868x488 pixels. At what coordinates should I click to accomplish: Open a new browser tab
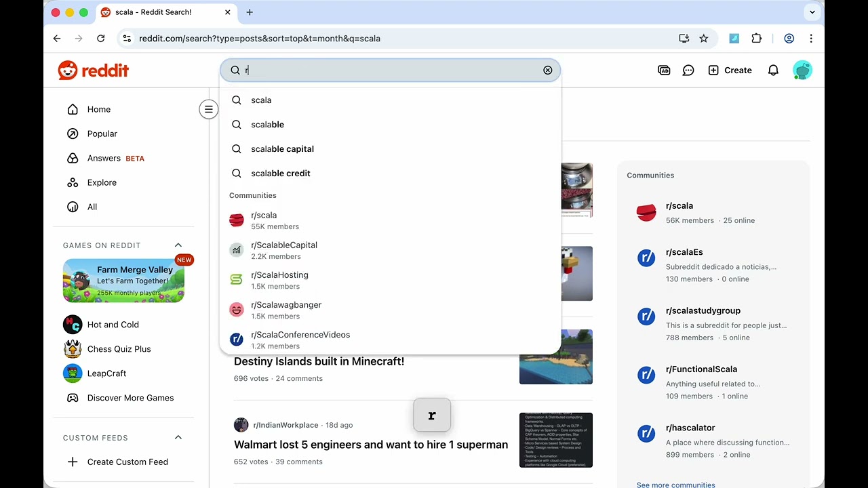pos(250,12)
